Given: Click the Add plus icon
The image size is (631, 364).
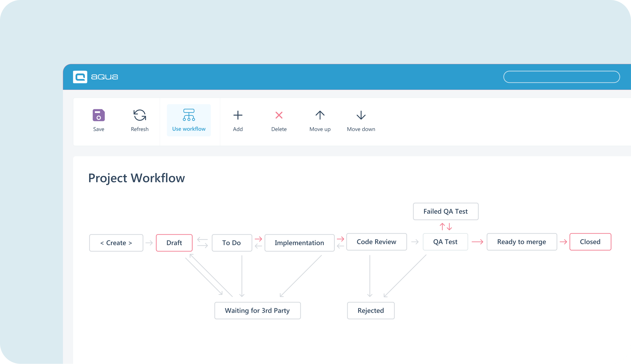Looking at the screenshot, I should pyautogui.click(x=238, y=115).
